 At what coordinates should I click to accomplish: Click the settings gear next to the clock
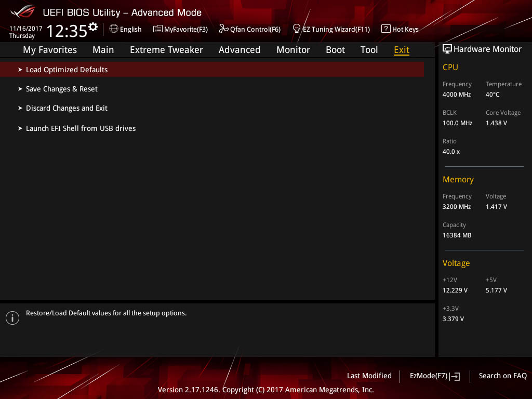coord(93,27)
